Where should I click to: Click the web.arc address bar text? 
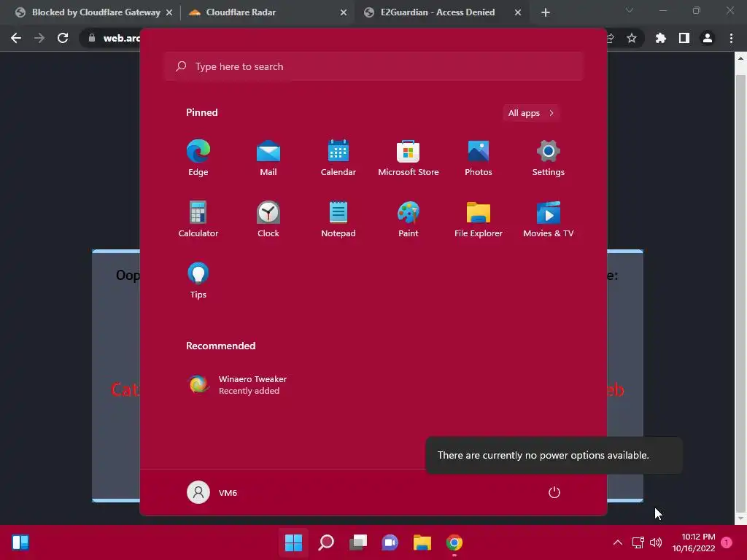pos(122,38)
